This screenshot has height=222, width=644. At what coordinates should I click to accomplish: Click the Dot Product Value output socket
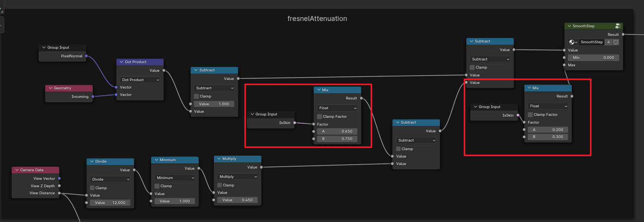(x=164, y=71)
